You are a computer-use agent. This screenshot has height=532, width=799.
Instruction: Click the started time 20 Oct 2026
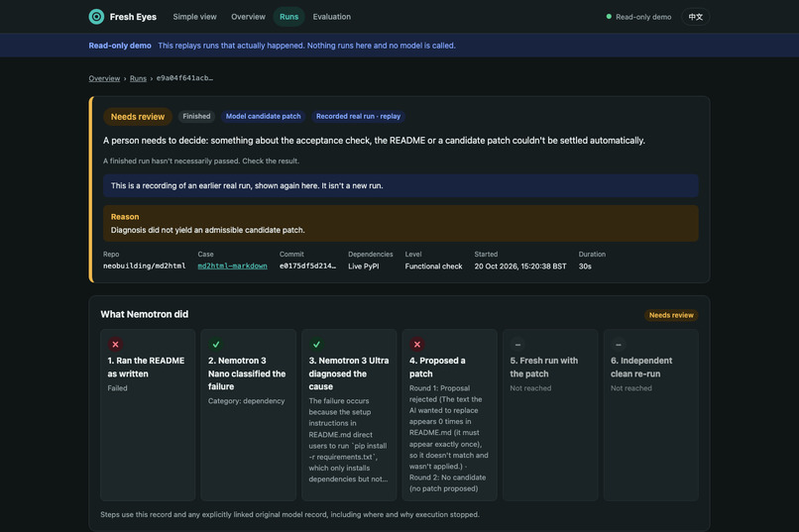[520, 266]
